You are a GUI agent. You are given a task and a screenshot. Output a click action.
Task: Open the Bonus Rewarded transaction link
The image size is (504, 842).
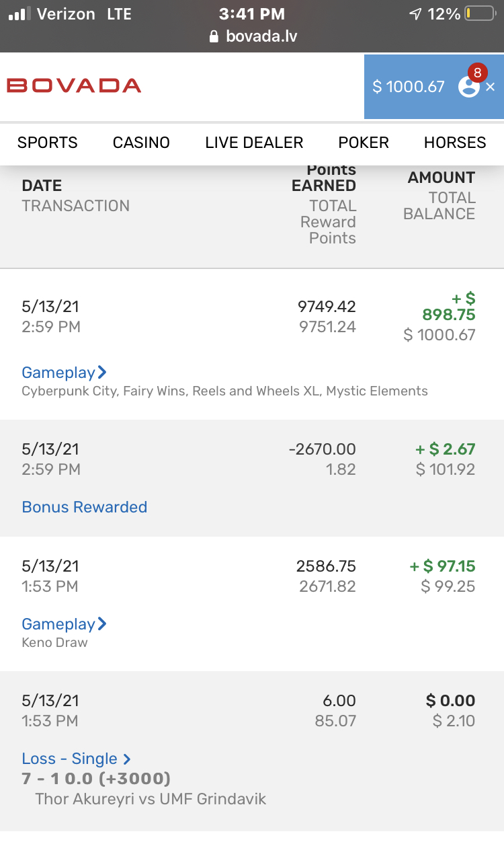click(x=85, y=507)
